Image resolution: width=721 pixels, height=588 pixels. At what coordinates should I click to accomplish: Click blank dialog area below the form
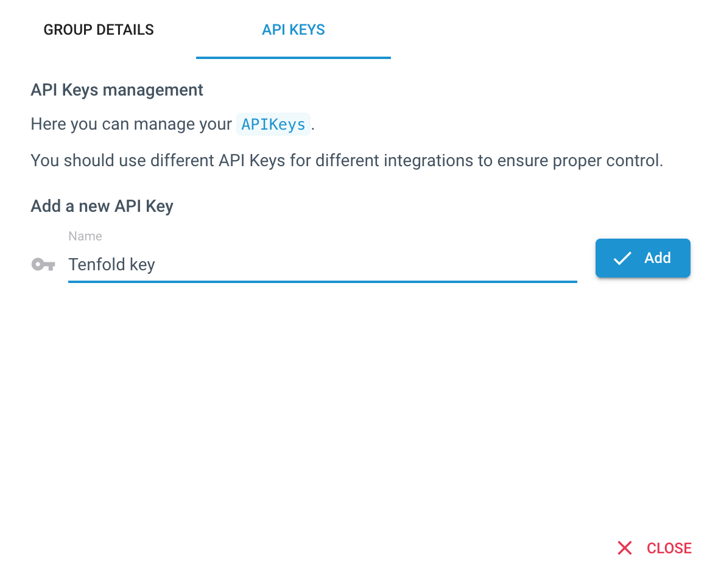click(360, 405)
